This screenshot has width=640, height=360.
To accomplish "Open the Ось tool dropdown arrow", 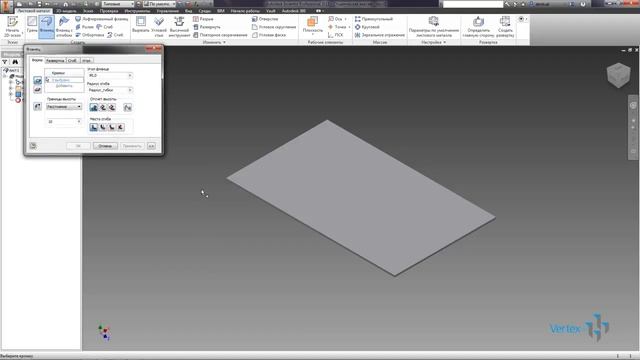I will pos(345,19).
